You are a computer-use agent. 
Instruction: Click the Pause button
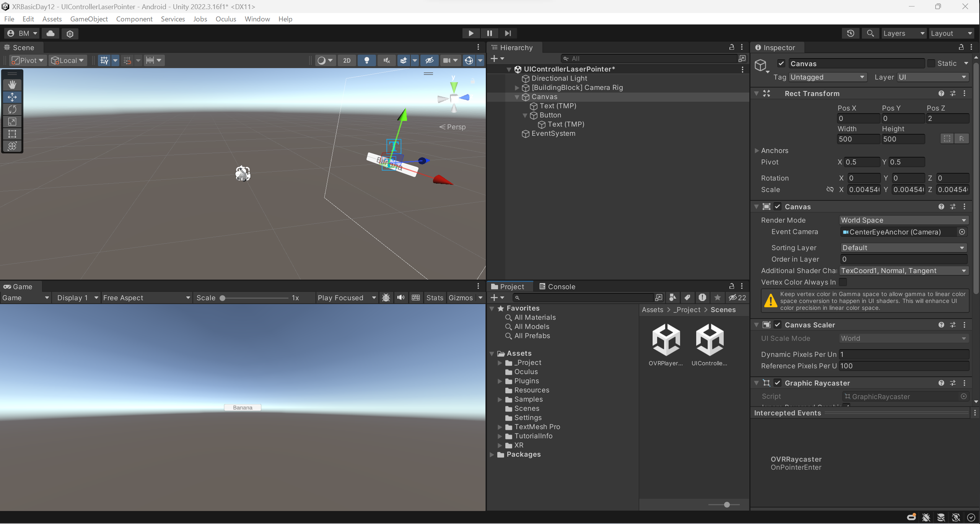tap(489, 33)
